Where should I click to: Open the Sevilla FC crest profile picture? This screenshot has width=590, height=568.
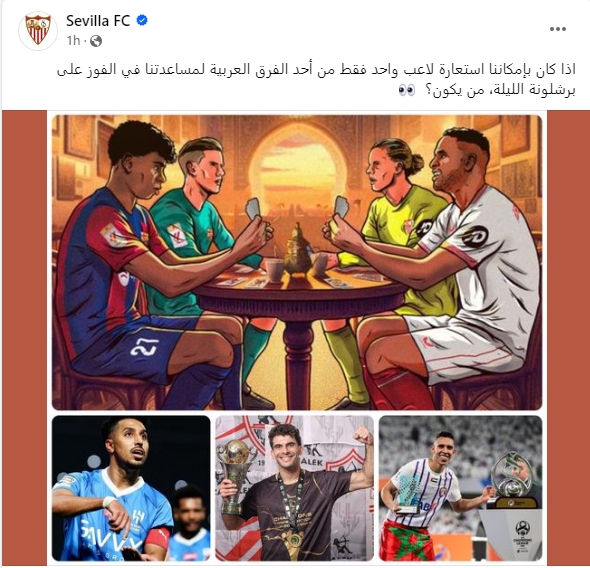[x=38, y=30]
